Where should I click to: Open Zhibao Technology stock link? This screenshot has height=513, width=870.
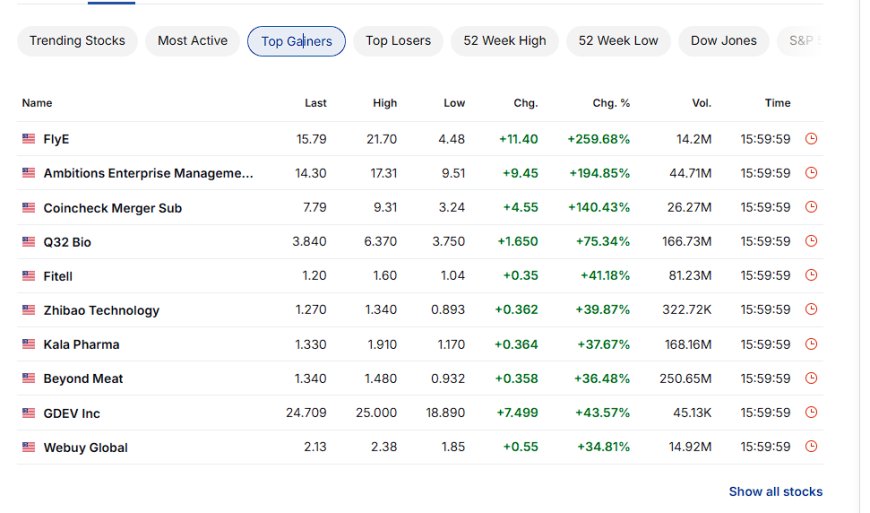click(102, 311)
